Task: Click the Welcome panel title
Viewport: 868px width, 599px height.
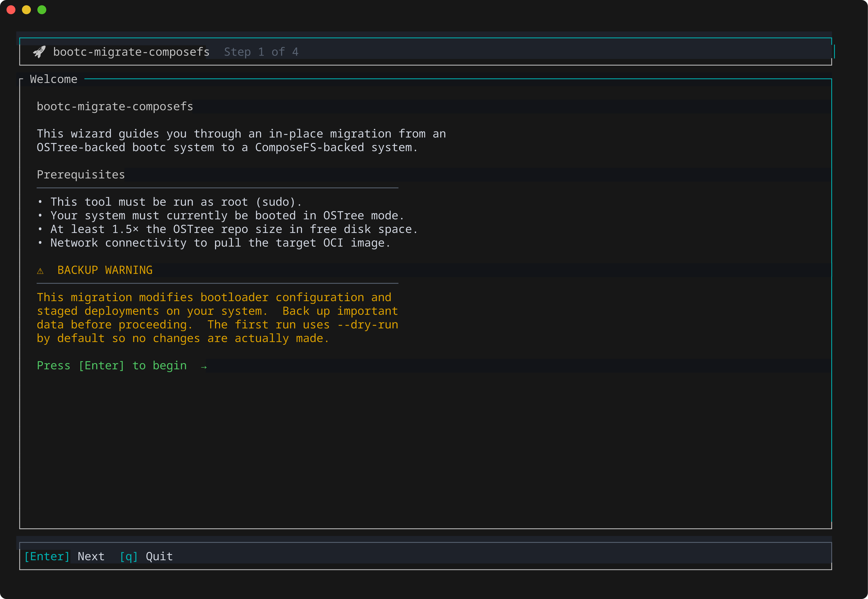Action: (x=54, y=79)
